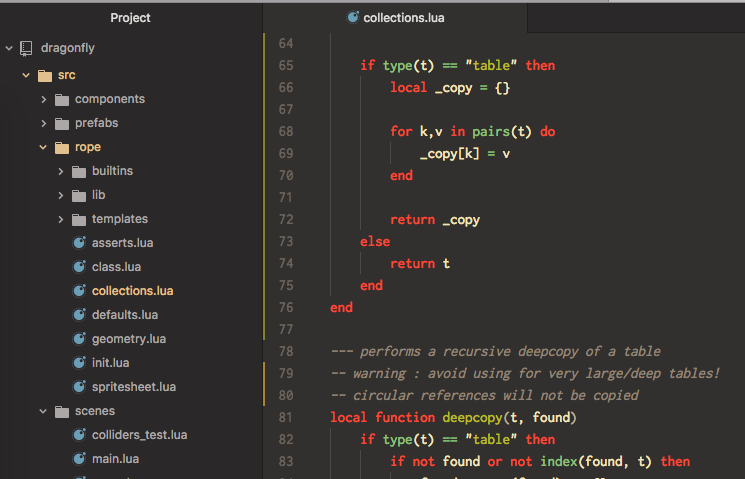Click the 'return _copy' statement
Viewport: 745px width, 479px height.
click(435, 220)
